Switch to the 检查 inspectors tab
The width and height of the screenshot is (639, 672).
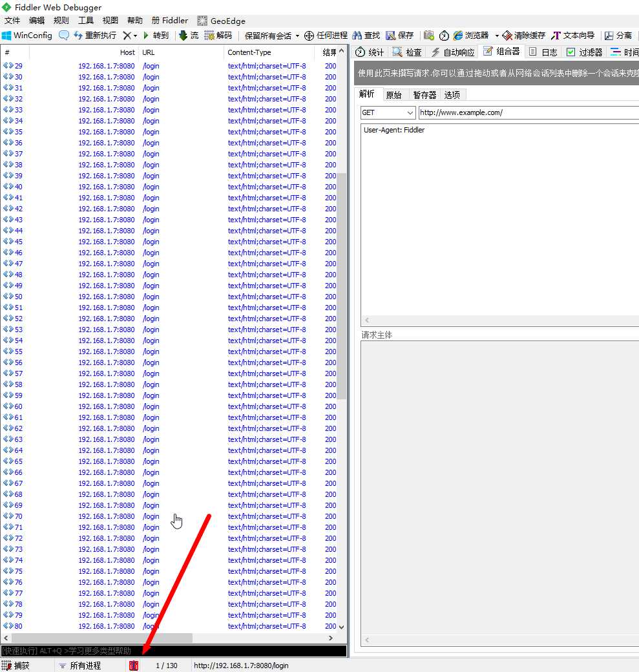pos(407,52)
